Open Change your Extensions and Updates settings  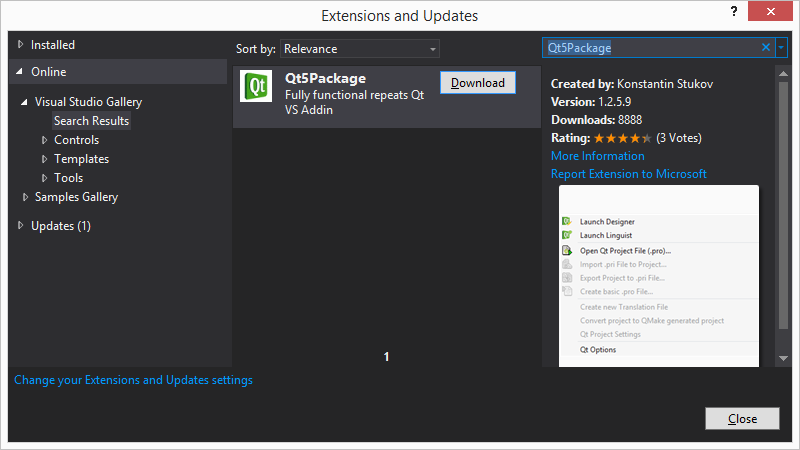click(x=133, y=380)
